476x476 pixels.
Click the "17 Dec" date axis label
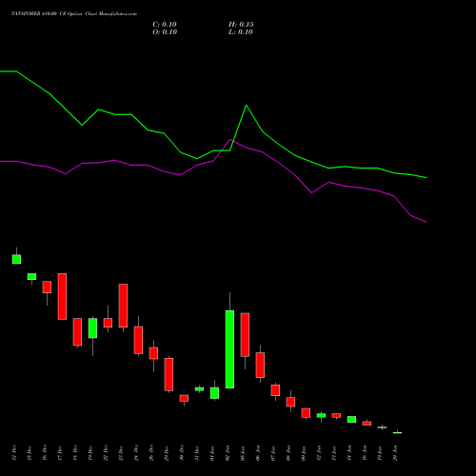(60, 453)
